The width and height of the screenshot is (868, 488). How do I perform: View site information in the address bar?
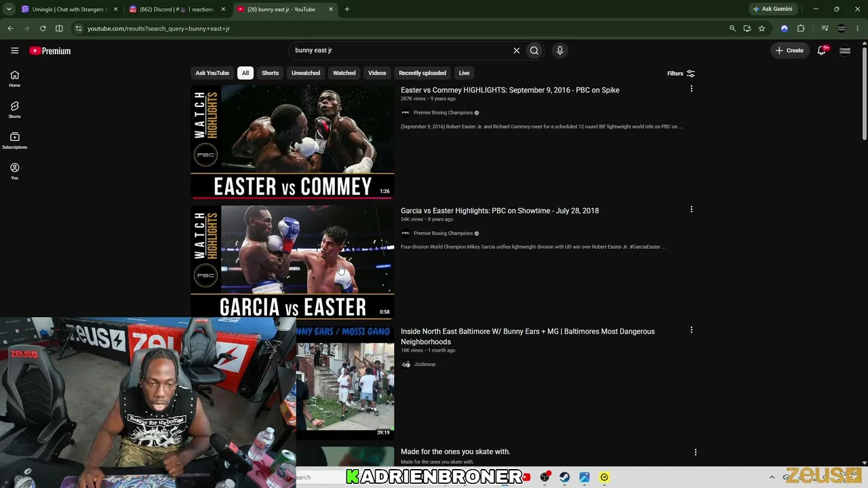point(78,28)
